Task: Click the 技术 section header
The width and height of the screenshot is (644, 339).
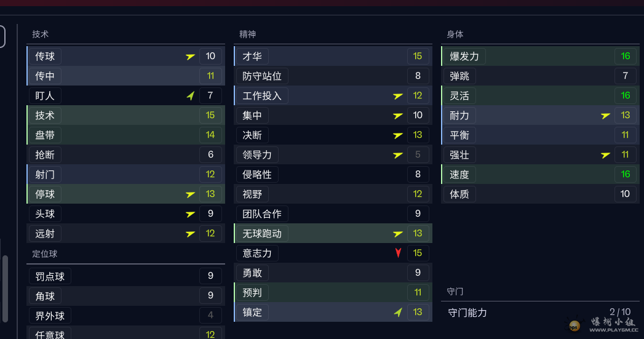Action: click(41, 34)
